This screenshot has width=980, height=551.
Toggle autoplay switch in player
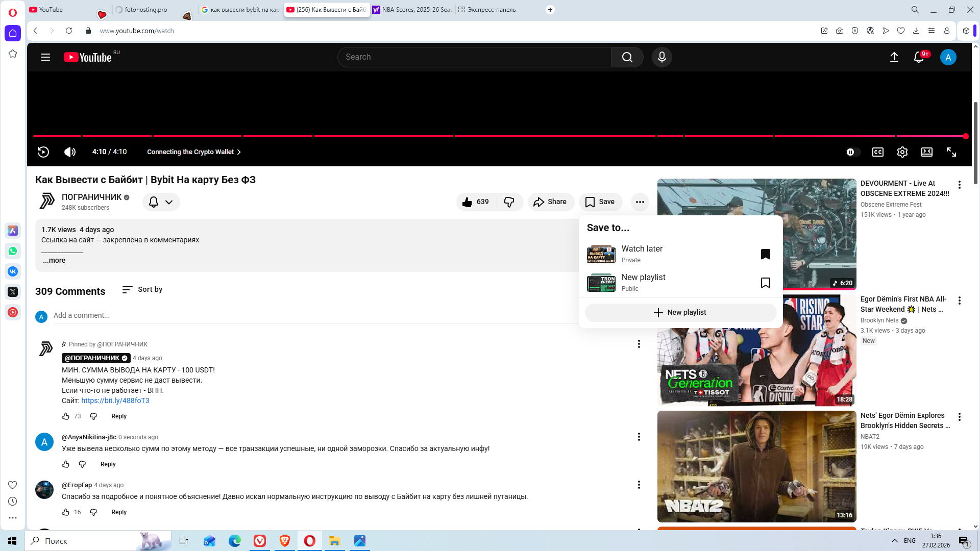853,152
